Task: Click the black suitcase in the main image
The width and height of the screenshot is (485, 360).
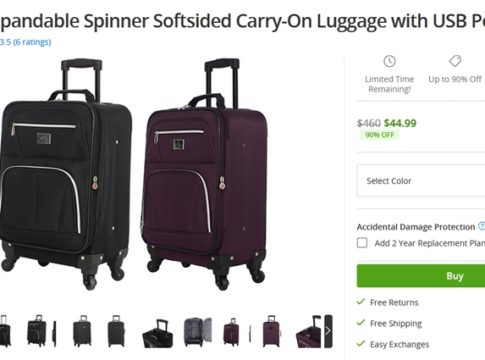Action: (x=65, y=173)
